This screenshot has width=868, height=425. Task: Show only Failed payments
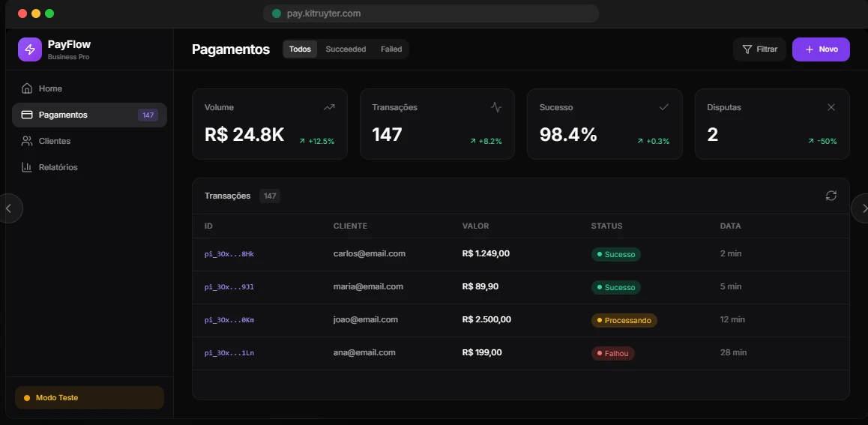click(x=391, y=49)
